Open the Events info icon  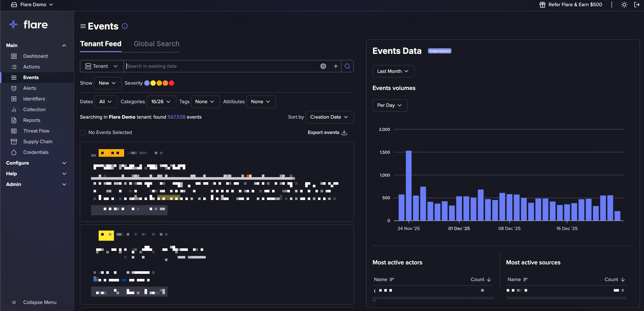125,26
